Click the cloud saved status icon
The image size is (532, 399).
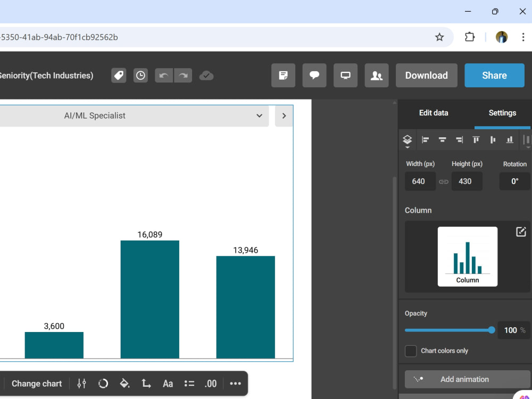click(206, 76)
